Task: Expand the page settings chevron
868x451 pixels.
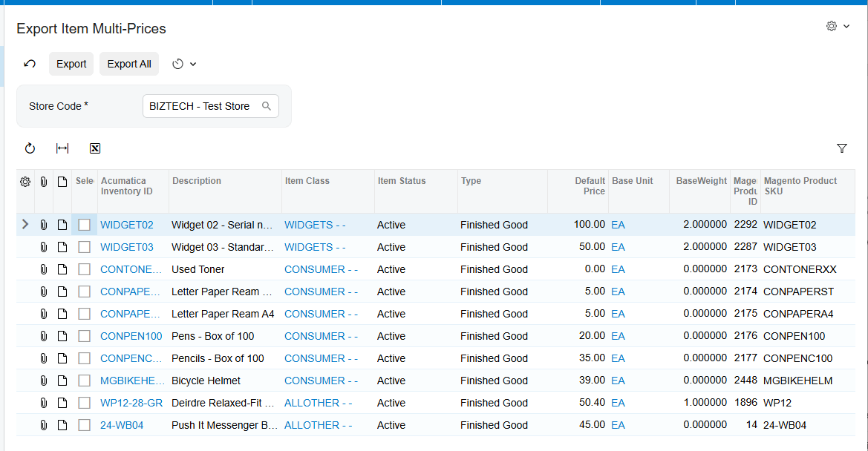Action: click(846, 26)
